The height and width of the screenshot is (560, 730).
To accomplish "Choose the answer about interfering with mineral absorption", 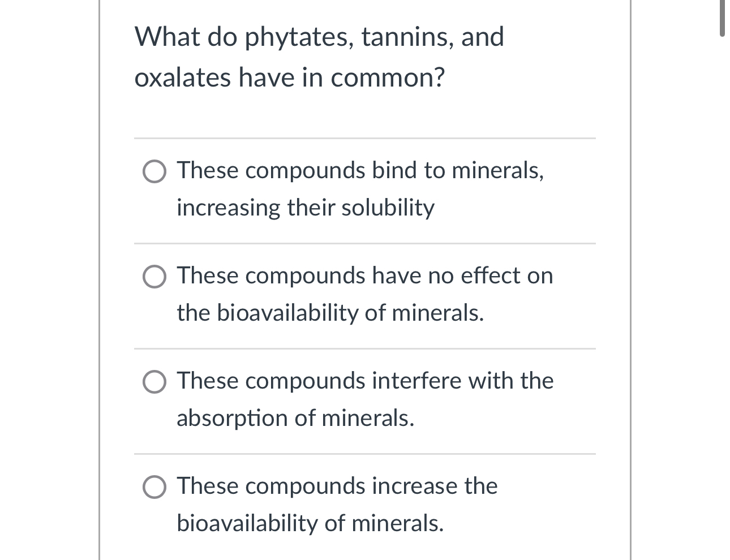I will pos(365,399).
